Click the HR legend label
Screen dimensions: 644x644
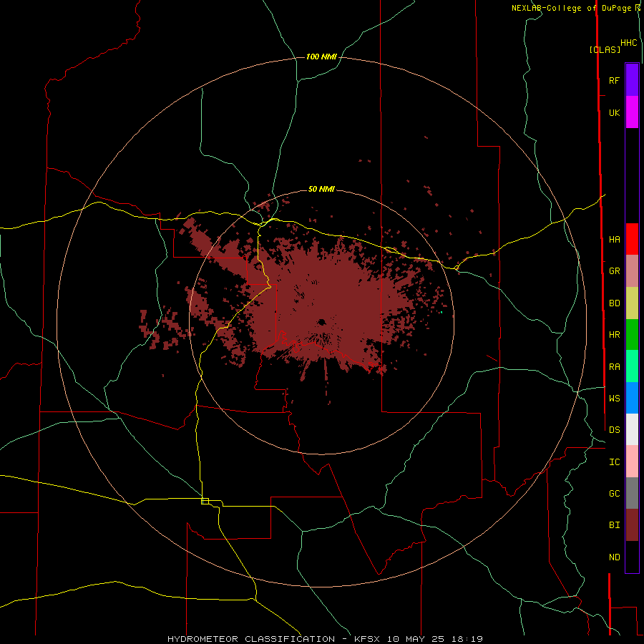point(614,335)
